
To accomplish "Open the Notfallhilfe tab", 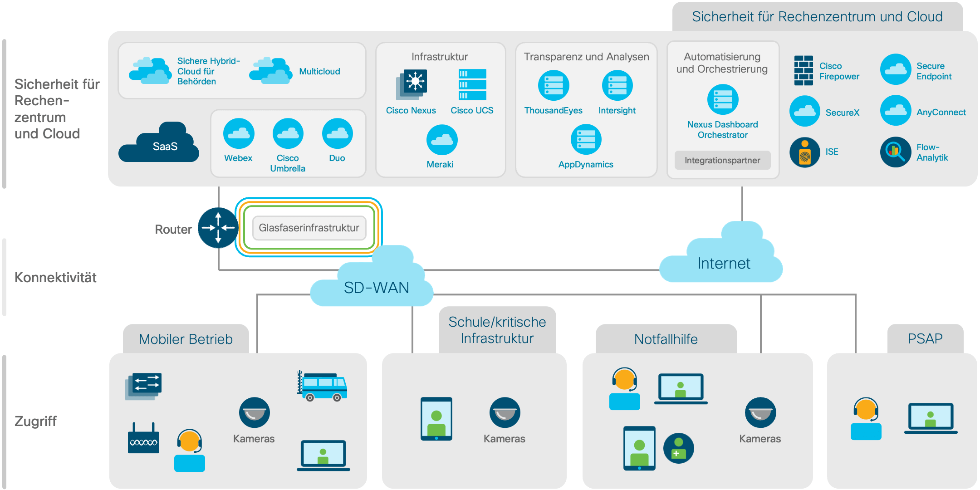I will [x=666, y=339].
